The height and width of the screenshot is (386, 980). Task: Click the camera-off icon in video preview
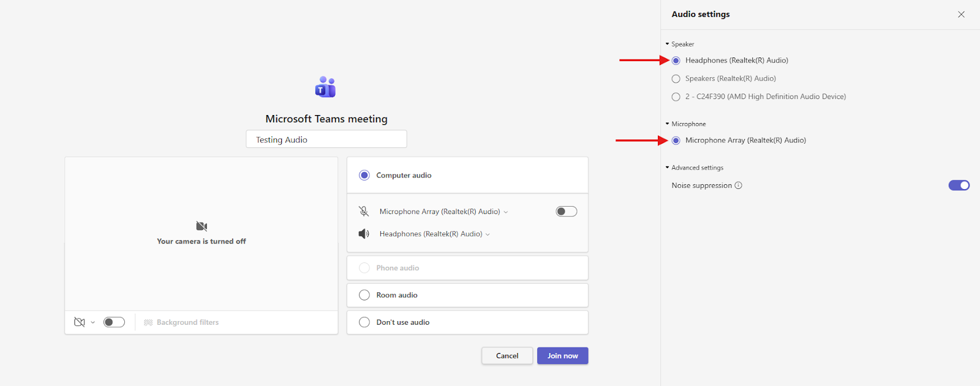202,226
